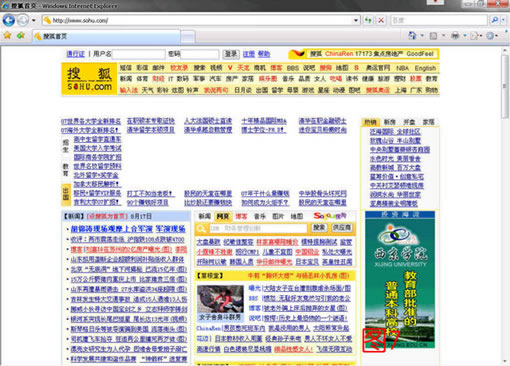Click the 登录 login button
This screenshot has width=510, height=366.
click(x=231, y=54)
